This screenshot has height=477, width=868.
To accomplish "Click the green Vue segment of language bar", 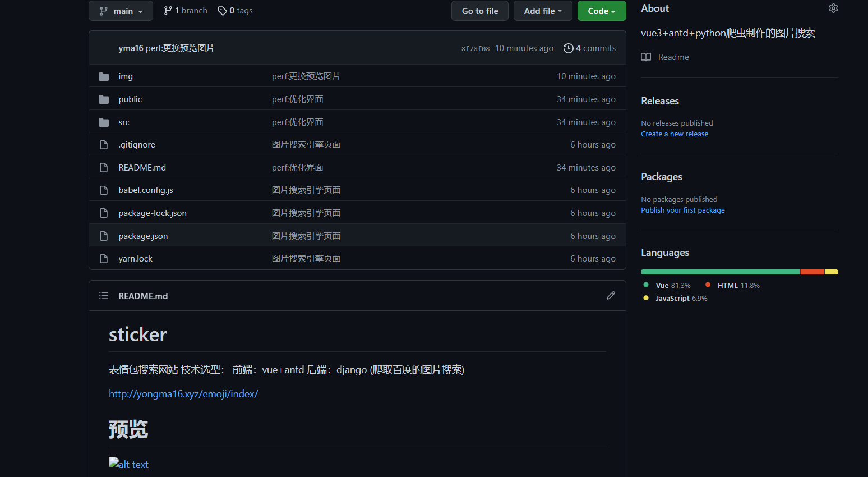I will [x=721, y=272].
